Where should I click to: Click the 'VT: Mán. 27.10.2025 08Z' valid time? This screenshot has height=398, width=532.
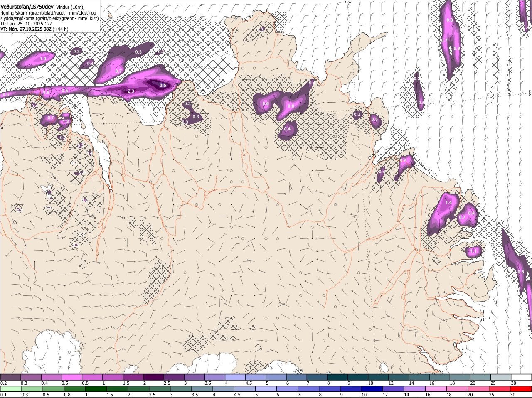26,29
